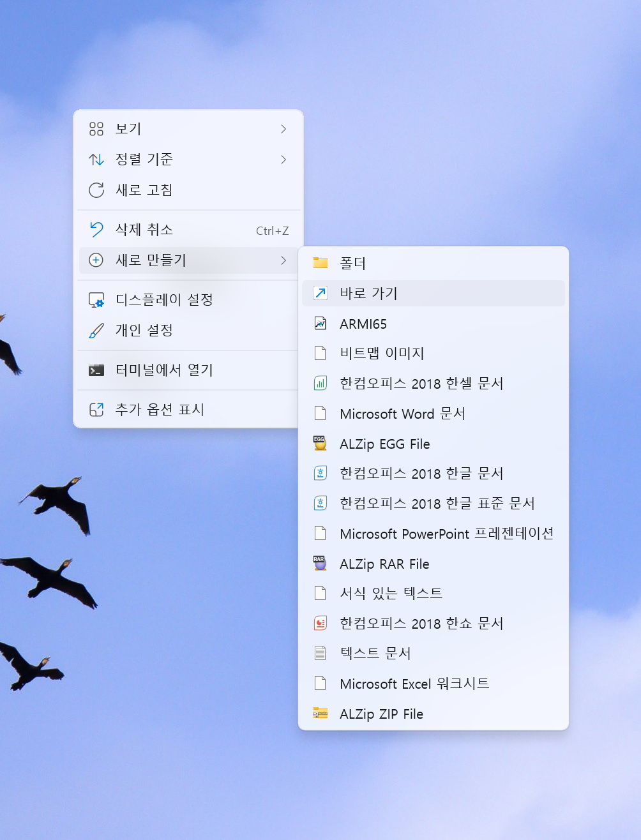Create Microsoft Excel 워크시트

click(434, 683)
